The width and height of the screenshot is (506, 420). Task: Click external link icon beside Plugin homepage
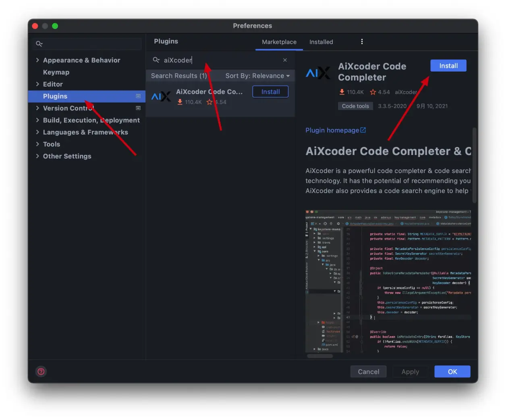point(363,130)
